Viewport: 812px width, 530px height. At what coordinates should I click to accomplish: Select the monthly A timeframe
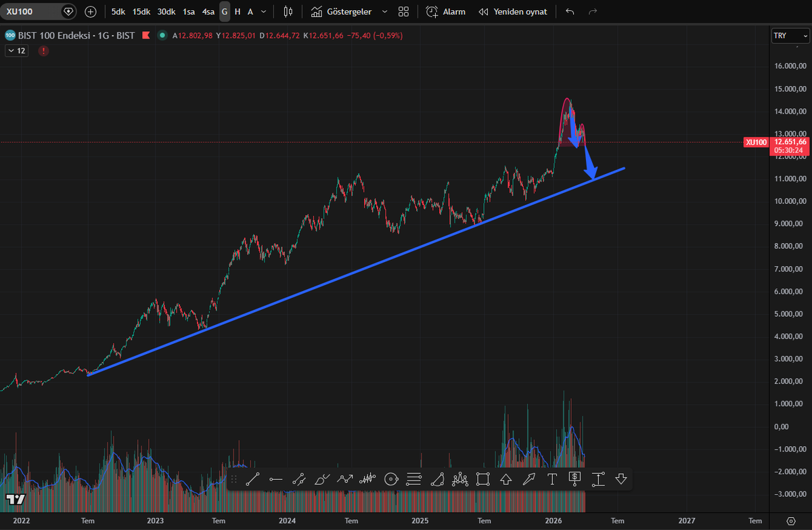pyautogui.click(x=250, y=12)
